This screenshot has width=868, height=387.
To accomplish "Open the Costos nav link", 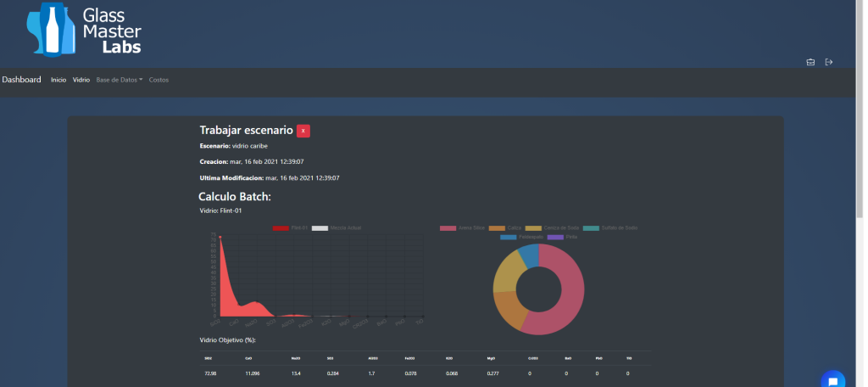I will 159,80.
